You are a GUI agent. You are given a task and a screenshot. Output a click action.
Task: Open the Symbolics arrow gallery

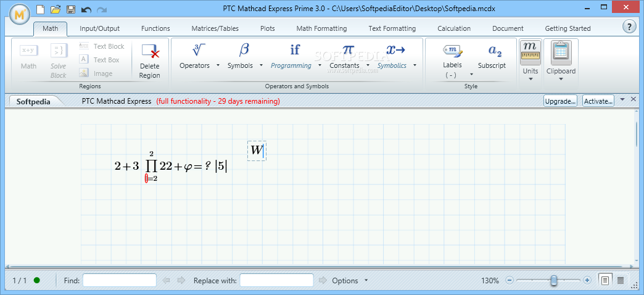point(395,50)
